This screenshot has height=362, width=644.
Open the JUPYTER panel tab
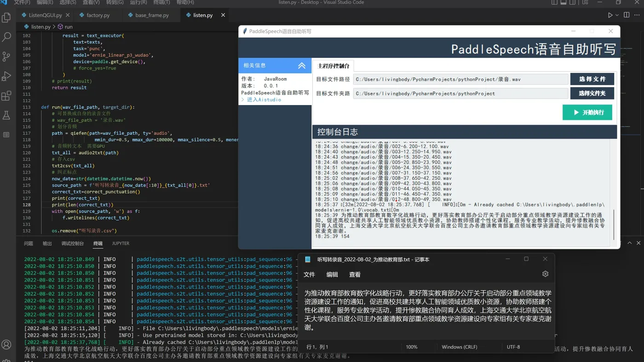click(121, 243)
